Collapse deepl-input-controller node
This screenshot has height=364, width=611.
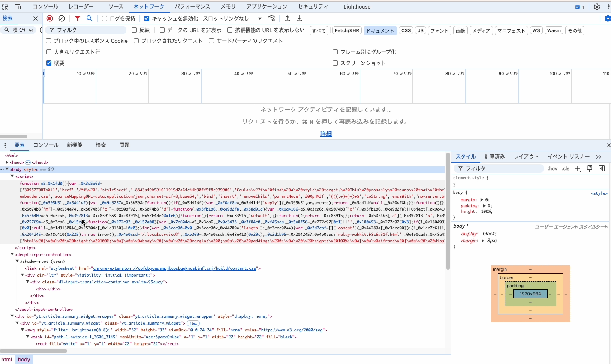(12, 254)
